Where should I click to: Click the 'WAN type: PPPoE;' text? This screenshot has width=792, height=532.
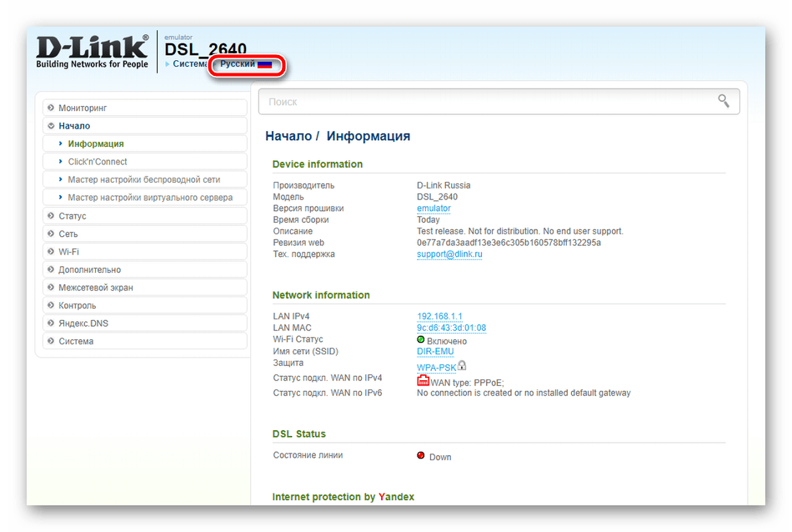tap(467, 383)
